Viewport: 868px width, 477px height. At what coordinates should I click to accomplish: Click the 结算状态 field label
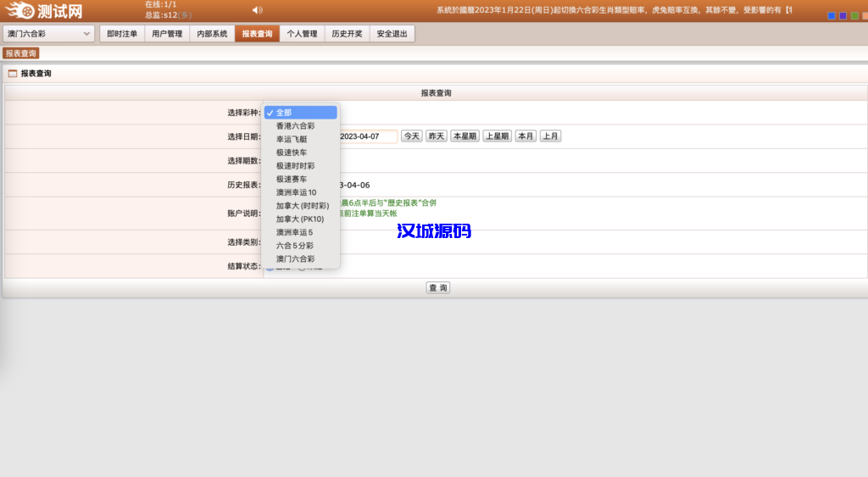pyautogui.click(x=243, y=266)
